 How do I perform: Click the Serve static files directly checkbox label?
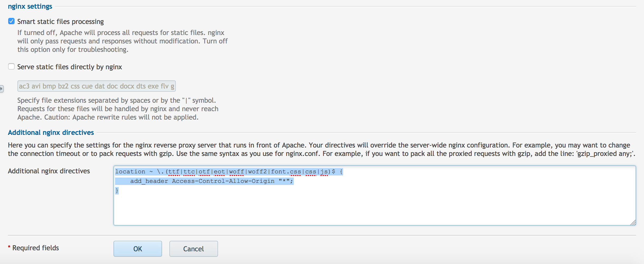pyautogui.click(x=69, y=67)
